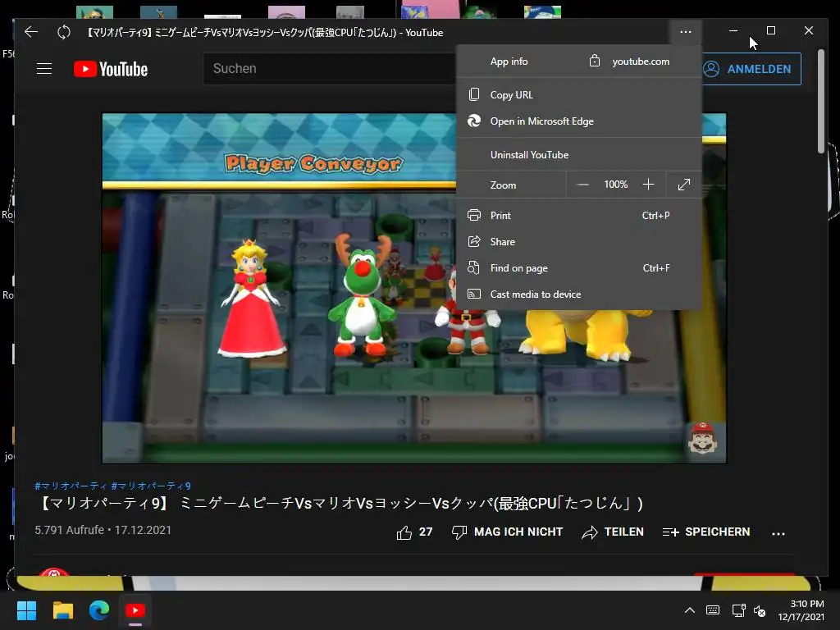Select App info in the menu
Image resolution: width=840 pixels, height=630 pixels.
[x=509, y=62]
